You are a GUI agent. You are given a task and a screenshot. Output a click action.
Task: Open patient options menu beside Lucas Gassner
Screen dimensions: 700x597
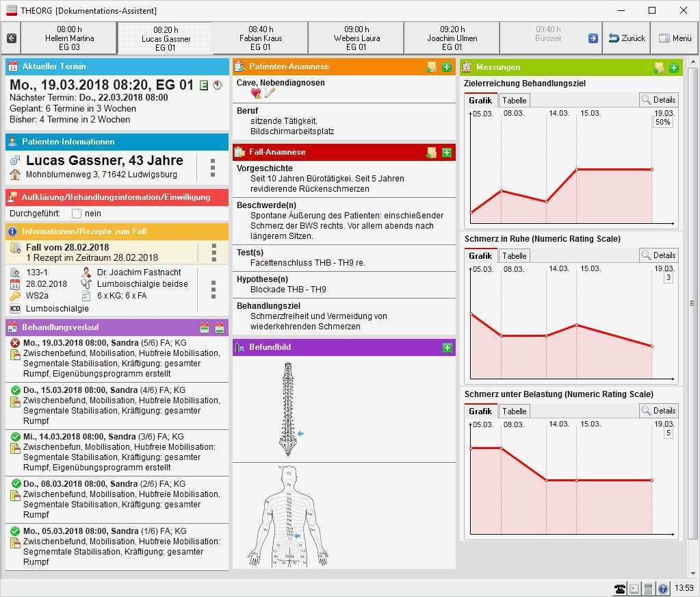(x=213, y=168)
